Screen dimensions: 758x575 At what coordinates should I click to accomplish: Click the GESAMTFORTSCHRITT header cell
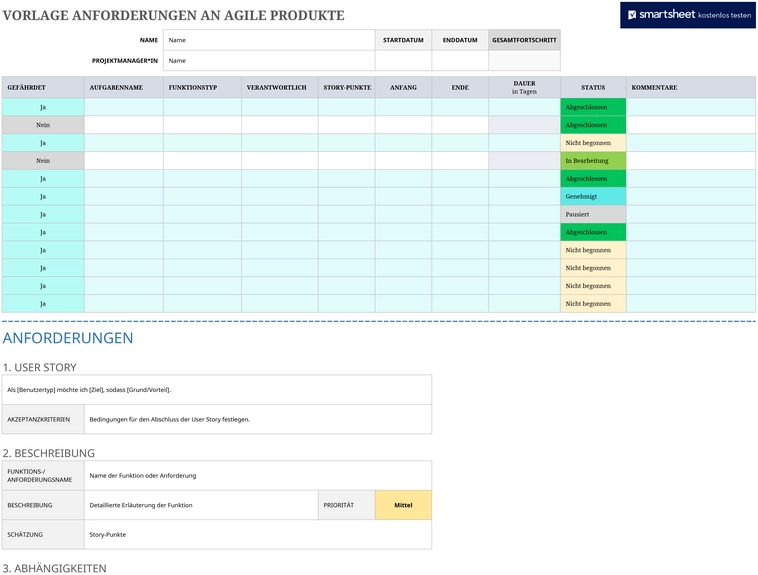coord(525,40)
